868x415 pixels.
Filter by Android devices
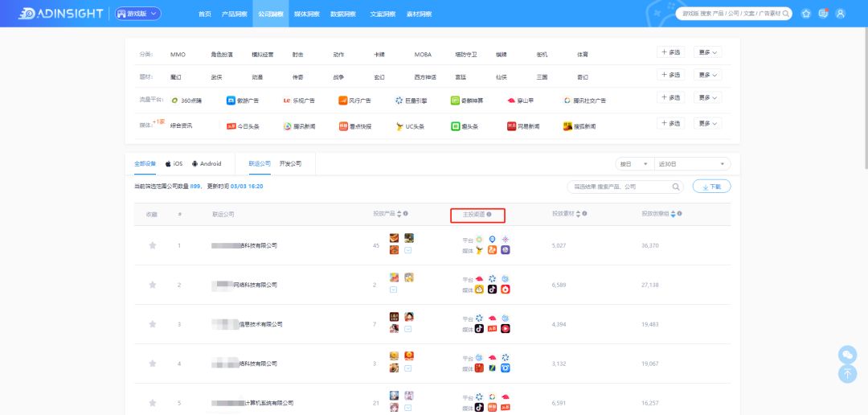(x=207, y=164)
